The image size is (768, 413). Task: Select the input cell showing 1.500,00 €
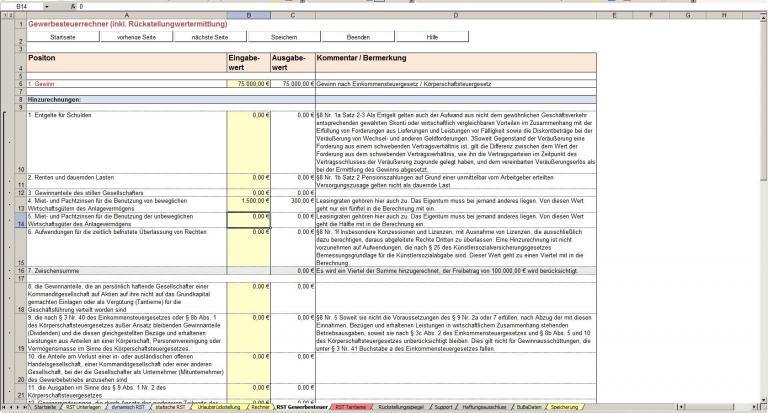pyautogui.click(x=248, y=204)
